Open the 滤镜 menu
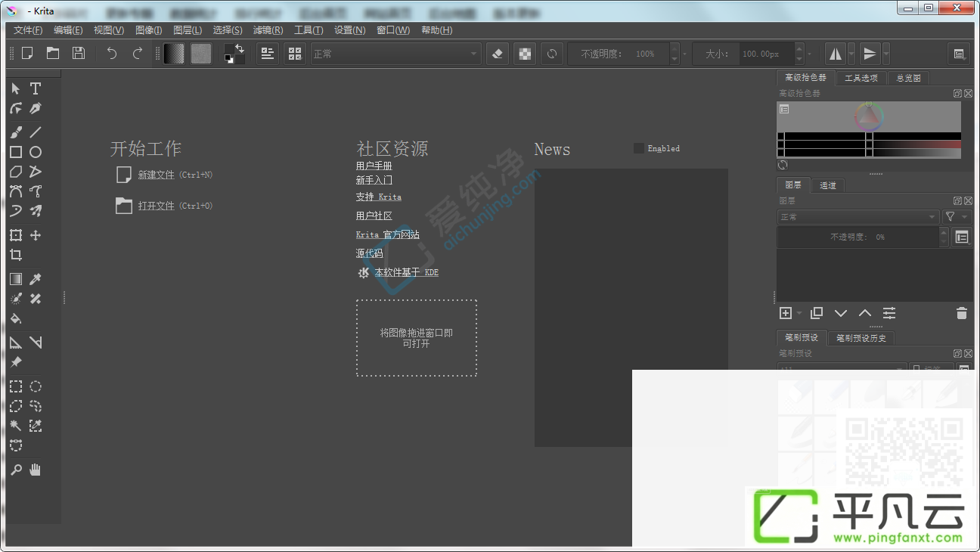980x552 pixels. coord(268,30)
